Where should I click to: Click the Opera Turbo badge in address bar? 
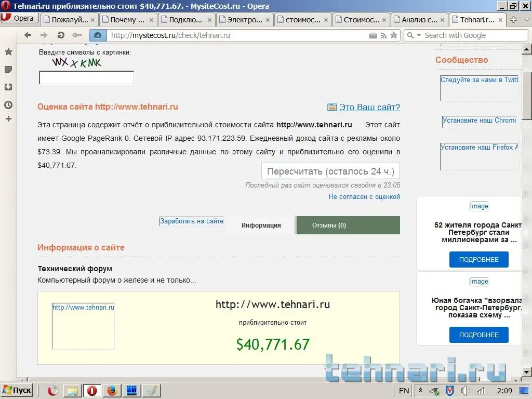98,35
